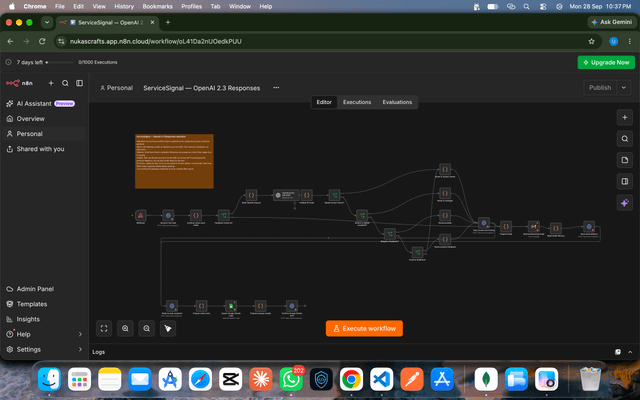
Task: Select the Route positive feedback code node
Action: pyautogui.click(x=445, y=239)
